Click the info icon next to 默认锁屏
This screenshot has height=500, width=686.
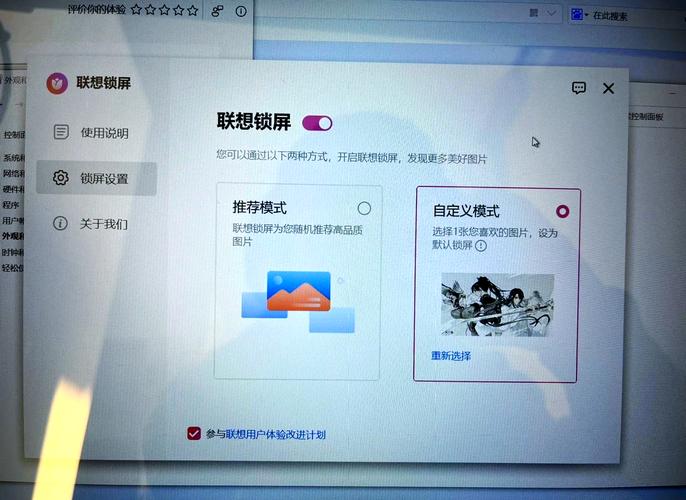(x=481, y=246)
